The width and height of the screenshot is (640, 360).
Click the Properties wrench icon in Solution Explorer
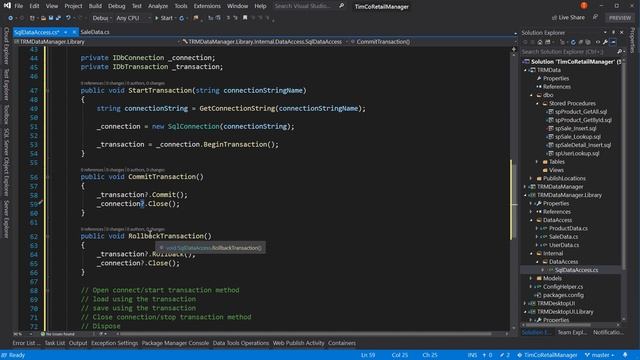pos(605,42)
